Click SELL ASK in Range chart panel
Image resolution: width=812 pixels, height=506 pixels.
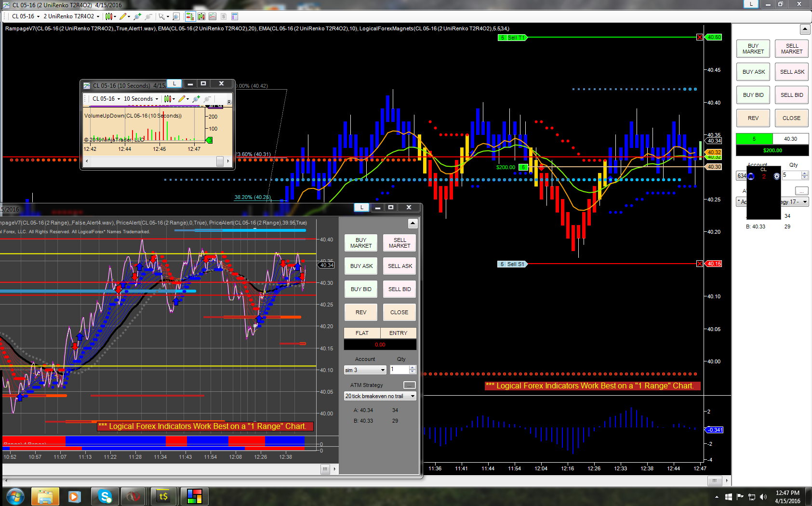(399, 266)
